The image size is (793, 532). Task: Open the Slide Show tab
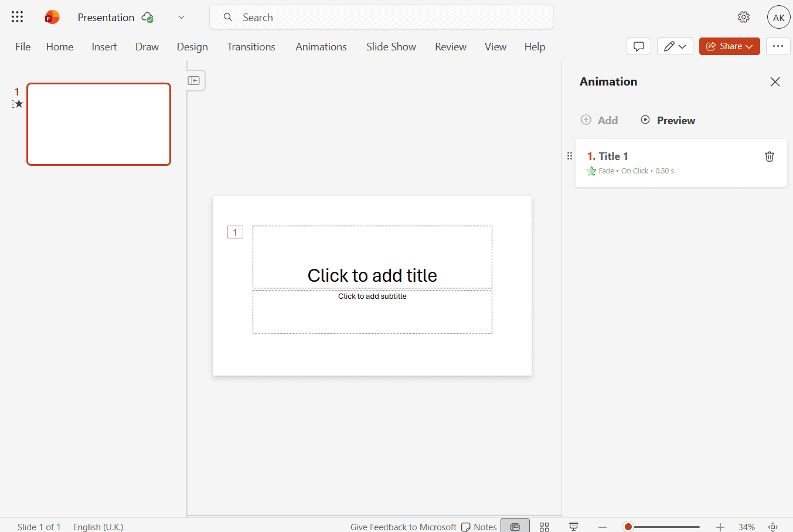[x=391, y=47]
